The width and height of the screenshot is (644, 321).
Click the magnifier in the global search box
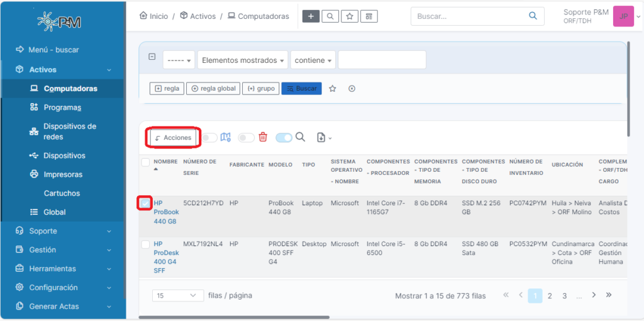[x=533, y=16]
